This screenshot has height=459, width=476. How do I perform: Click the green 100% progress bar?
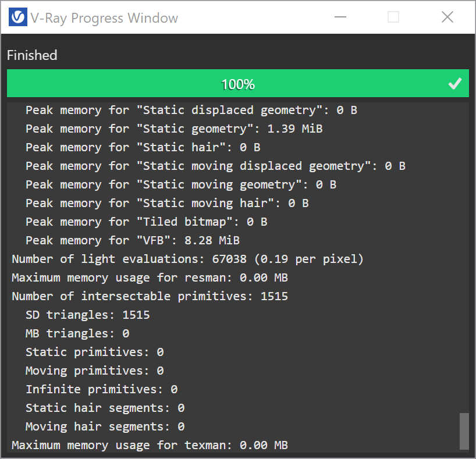click(237, 84)
